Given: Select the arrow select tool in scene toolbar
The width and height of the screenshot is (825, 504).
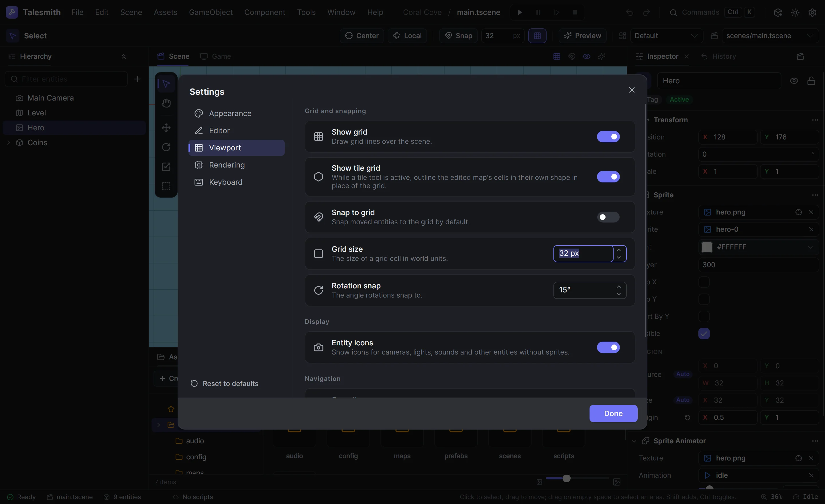Looking at the screenshot, I should (x=166, y=84).
